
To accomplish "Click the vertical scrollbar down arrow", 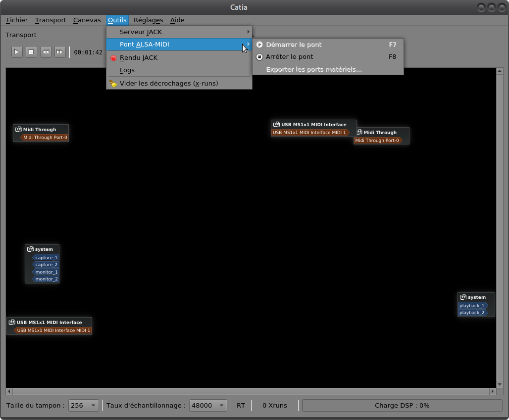I will click(500, 384).
